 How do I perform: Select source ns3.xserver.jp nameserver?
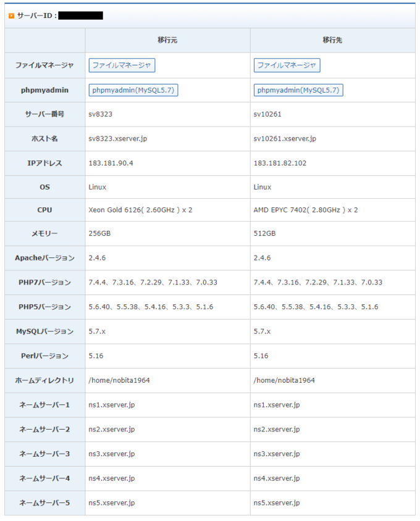112,454
